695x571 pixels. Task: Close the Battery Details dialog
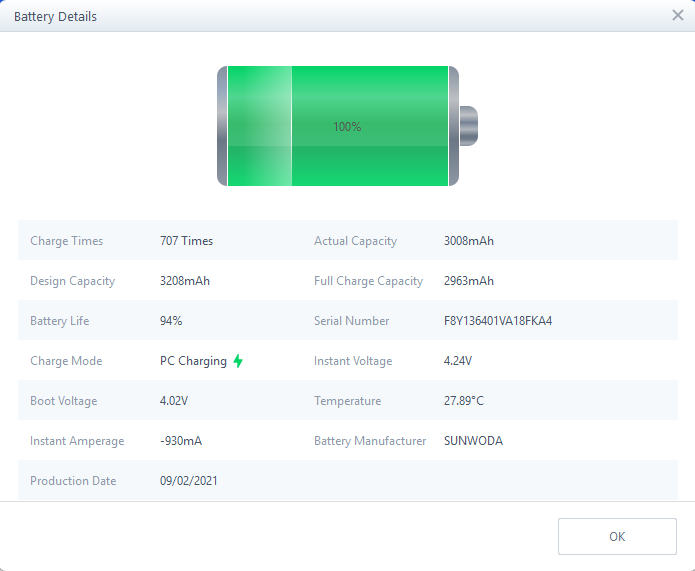(x=678, y=16)
